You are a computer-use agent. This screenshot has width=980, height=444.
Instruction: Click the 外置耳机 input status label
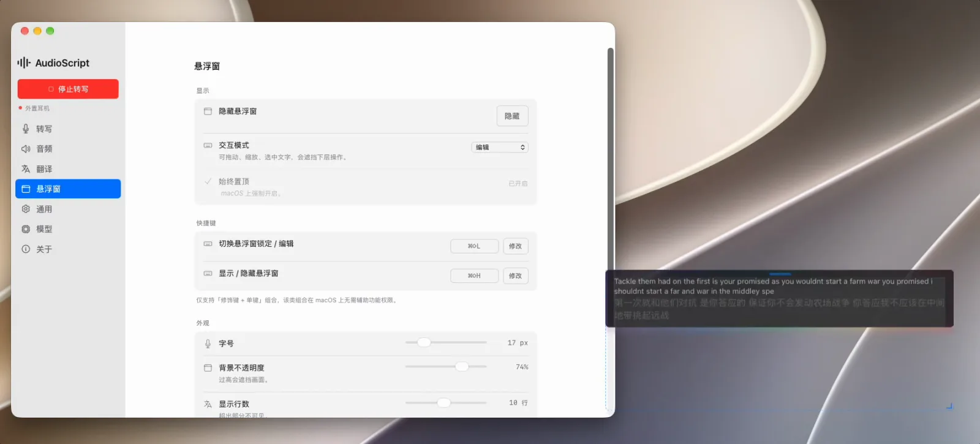click(x=37, y=108)
